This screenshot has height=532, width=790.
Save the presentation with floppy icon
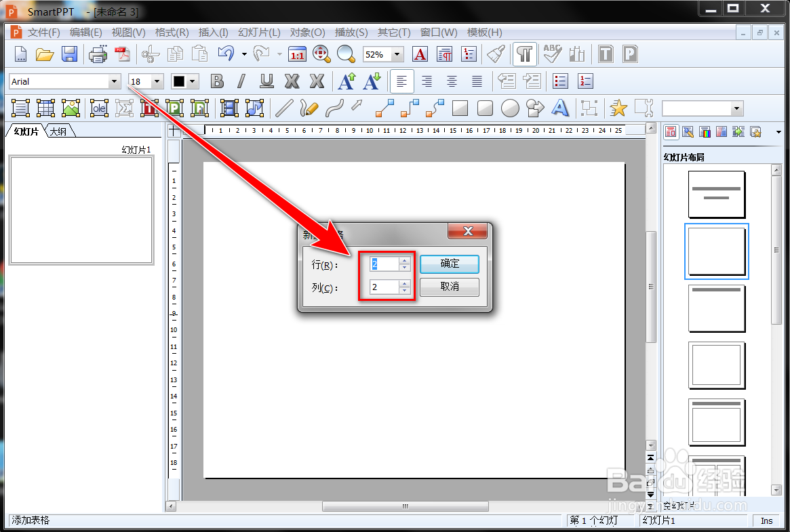[x=70, y=54]
